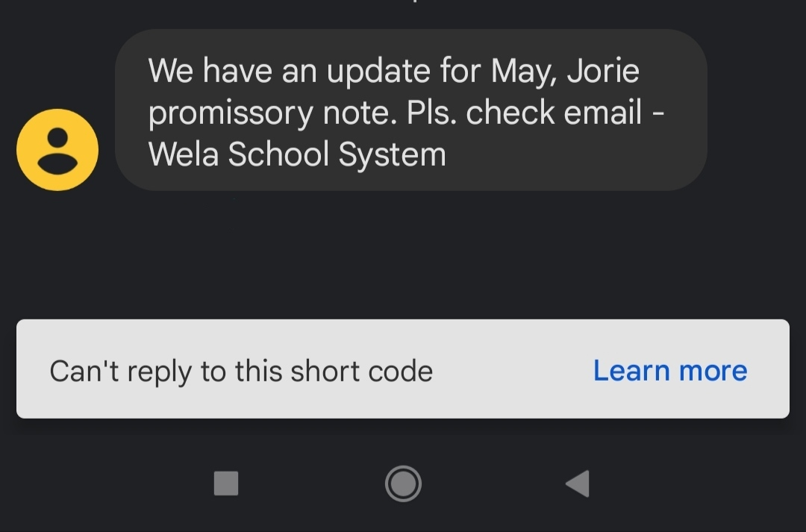The image size is (806, 532).
Task: Open recent apps with the square button
Action: point(226,484)
